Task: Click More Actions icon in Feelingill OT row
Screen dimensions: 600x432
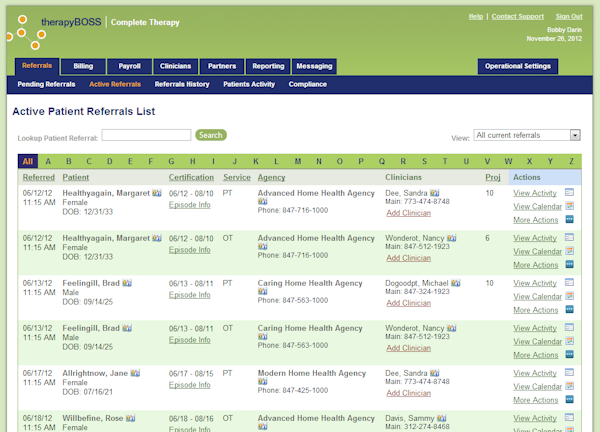Action: [569, 354]
